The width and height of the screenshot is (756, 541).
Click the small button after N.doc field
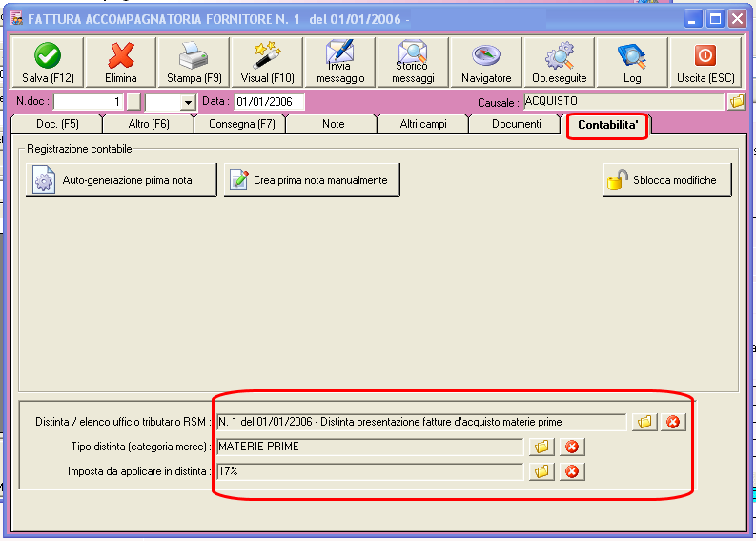click(x=133, y=102)
